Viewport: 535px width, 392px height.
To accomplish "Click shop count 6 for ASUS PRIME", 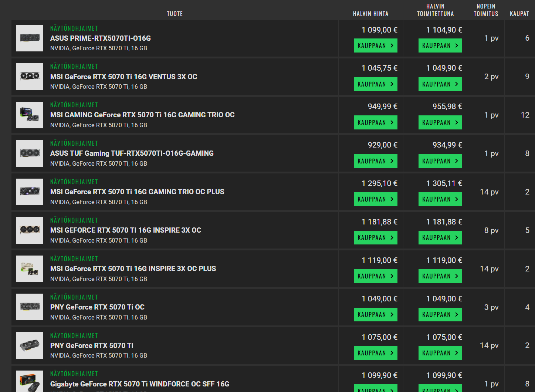I will tap(527, 38).
